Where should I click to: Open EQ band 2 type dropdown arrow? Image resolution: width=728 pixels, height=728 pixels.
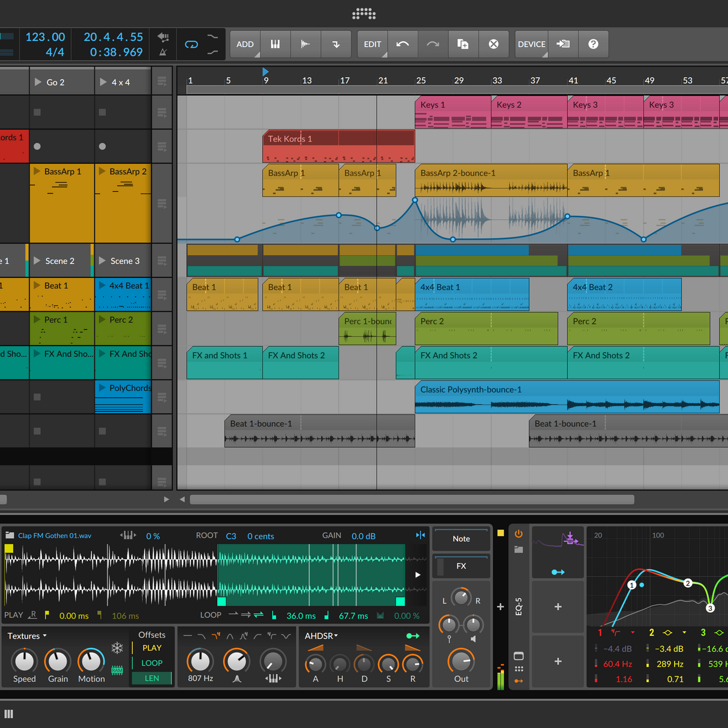684,633
